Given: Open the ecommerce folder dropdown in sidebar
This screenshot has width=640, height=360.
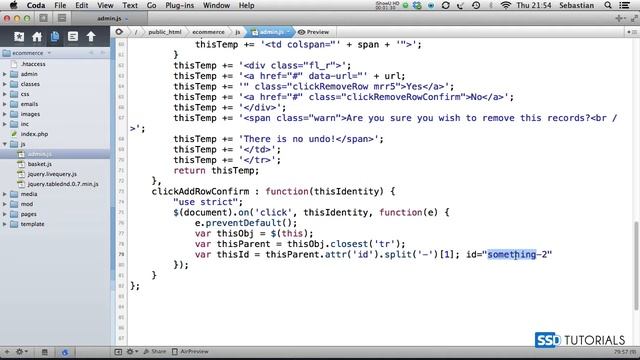Looking at the screenshot, I should click(27, 53).
